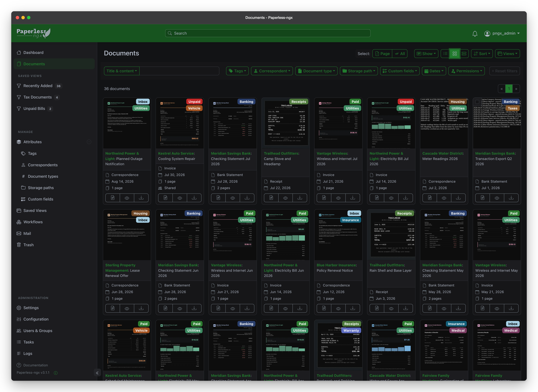Open the Sort dropdown
Image resolution: width=538 pixels, height=392 pixels.
click(x=482, y=54)
